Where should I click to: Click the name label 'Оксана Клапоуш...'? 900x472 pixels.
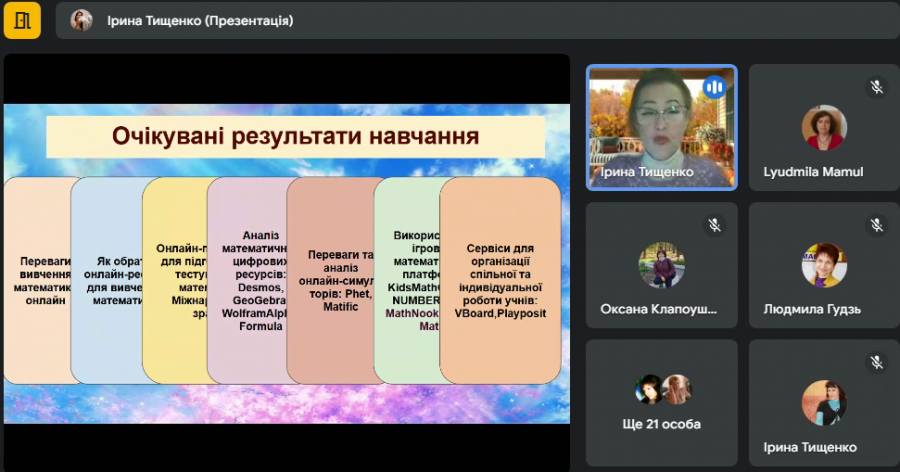658,309
